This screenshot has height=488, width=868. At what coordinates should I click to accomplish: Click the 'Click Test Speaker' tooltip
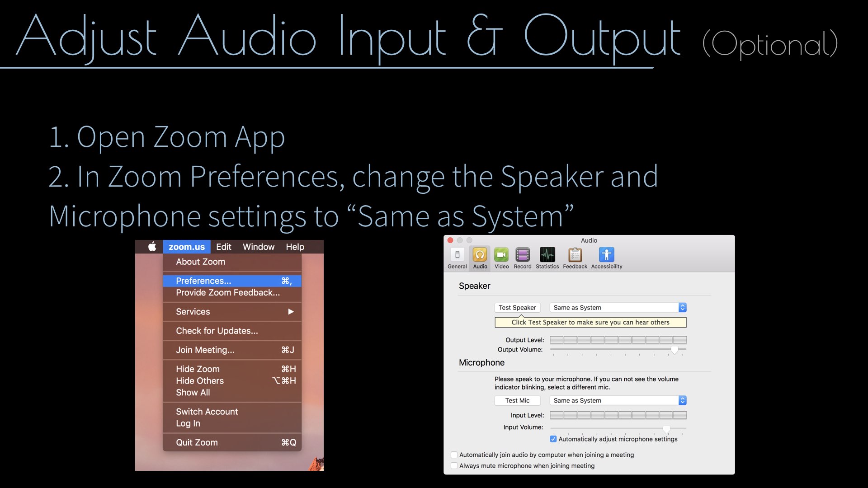[x=590, y=322]
